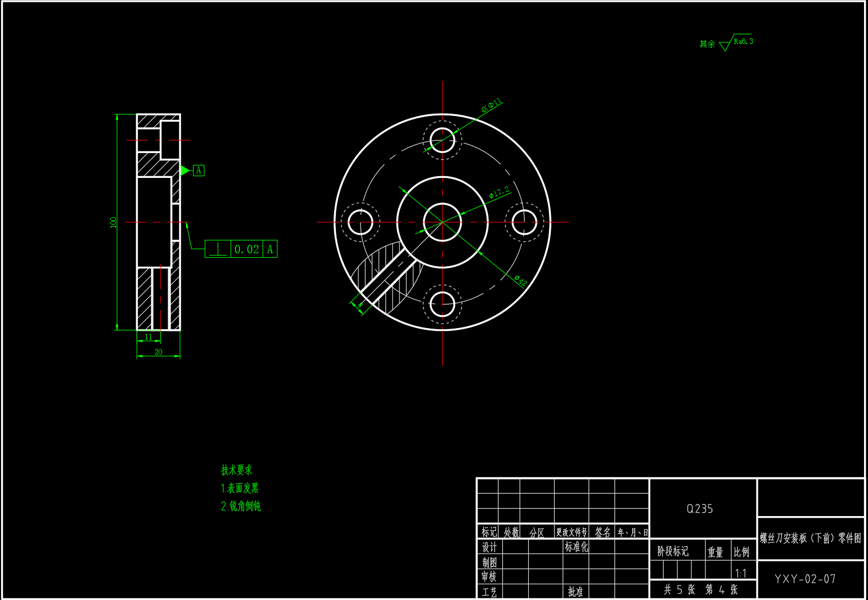Click the 1:1 scale value cell
The height and width of the screenshot is (600, 868).
pos(741,574)
